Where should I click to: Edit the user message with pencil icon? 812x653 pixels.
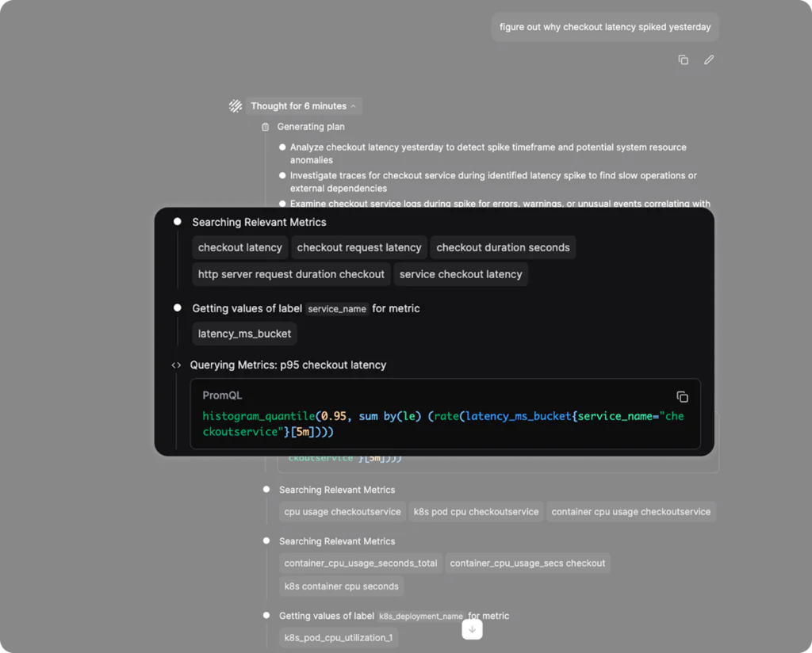tap(709, 59)
